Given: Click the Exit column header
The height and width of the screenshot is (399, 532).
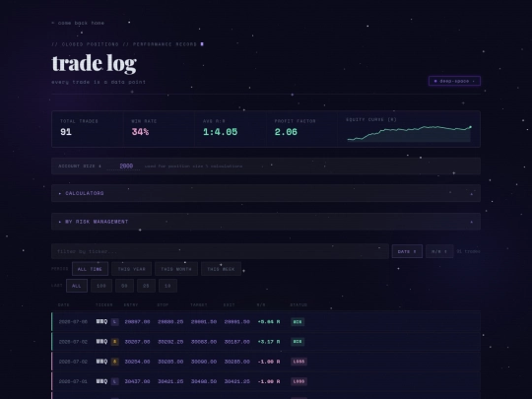Looking at the screenshot, I should (x=229, y=304).
